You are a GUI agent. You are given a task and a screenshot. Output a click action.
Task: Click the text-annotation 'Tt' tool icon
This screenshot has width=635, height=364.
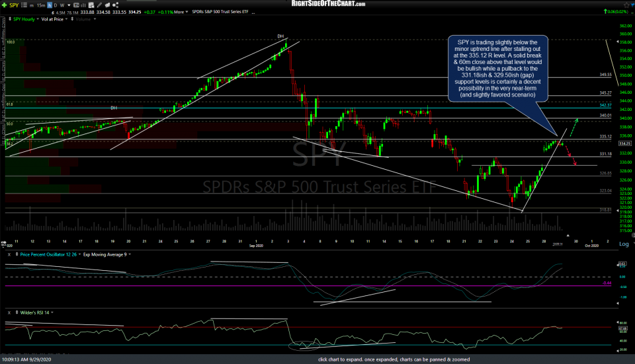[x=75, y=5]
